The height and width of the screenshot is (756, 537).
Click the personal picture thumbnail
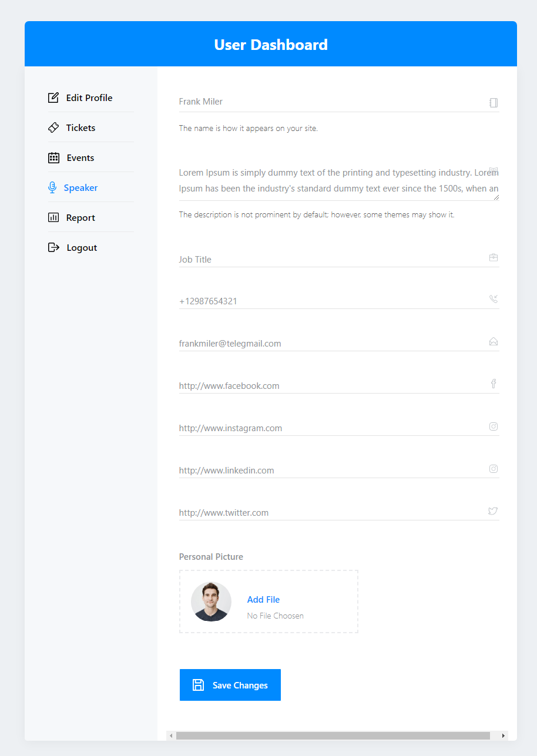click(211, 602)
